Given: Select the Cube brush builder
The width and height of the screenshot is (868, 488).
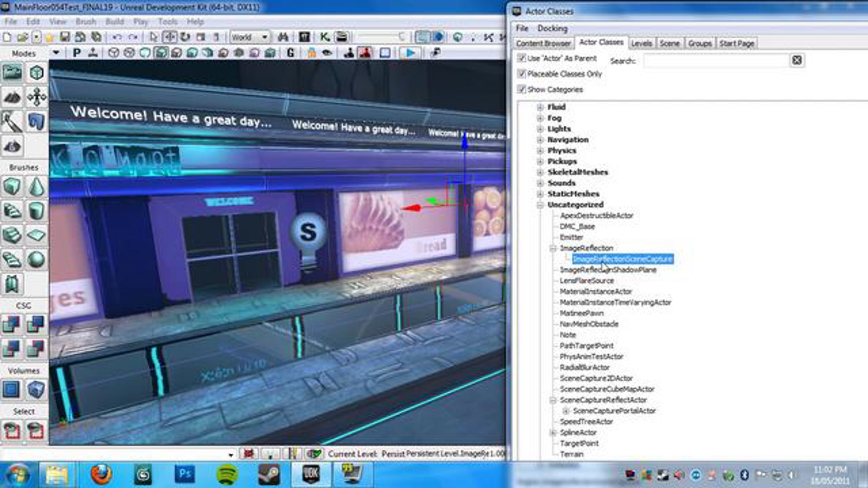Looking at the screenshot, I should click(12, 187).
